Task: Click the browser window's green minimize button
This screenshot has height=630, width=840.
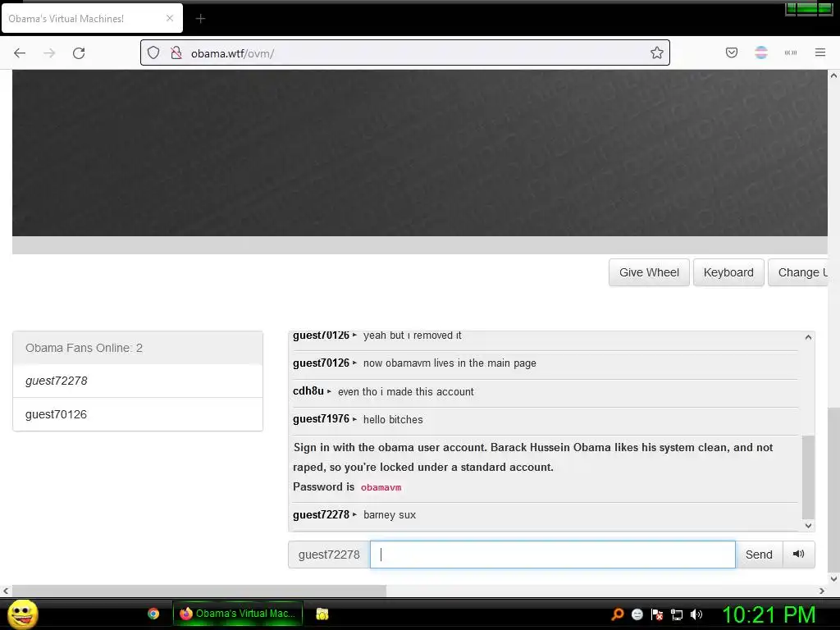Action: (x=792, y=8)
